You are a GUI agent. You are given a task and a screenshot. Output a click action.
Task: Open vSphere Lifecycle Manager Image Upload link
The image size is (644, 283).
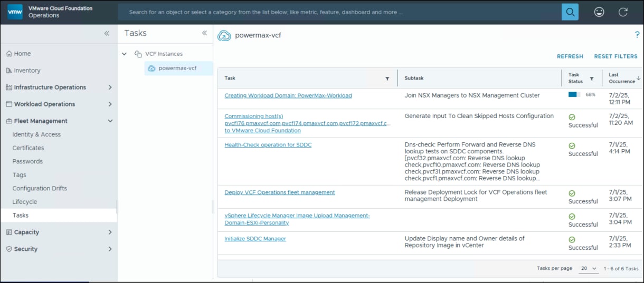coord(297,219)
